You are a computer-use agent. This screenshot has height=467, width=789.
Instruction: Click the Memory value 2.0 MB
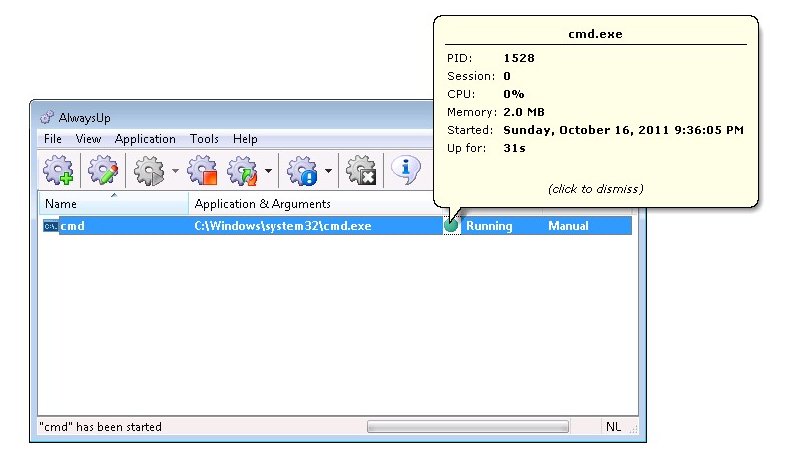click(x=524, y=112)
